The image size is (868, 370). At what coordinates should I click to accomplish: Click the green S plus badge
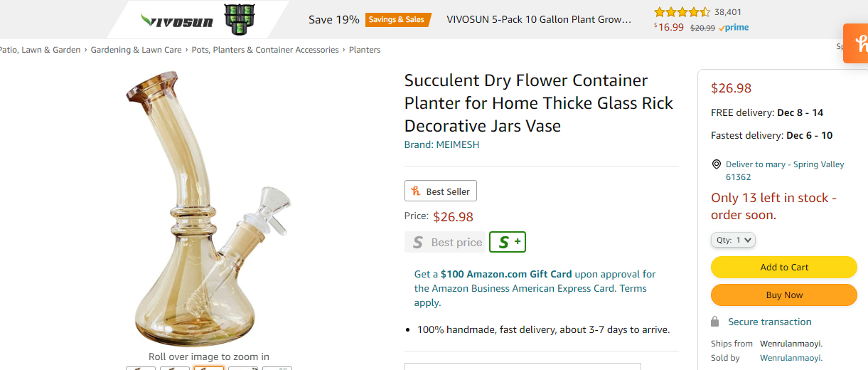[508, 242]
